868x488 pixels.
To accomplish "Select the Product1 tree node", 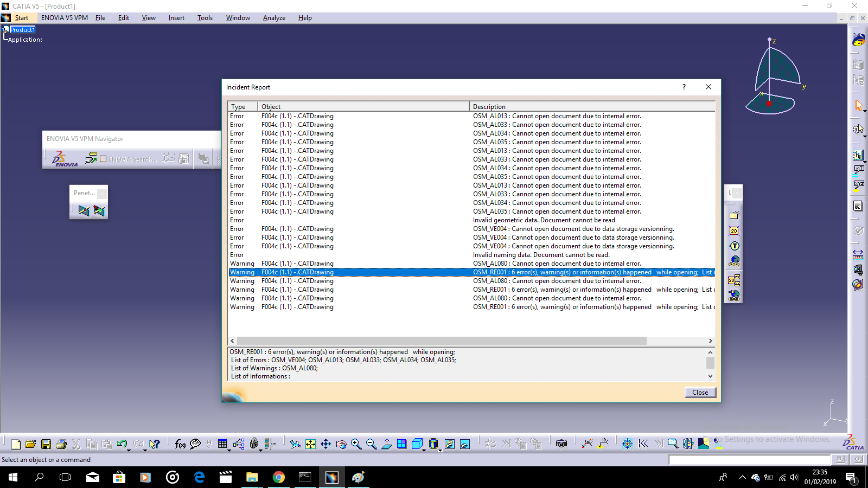I will (x=22, y=30).
